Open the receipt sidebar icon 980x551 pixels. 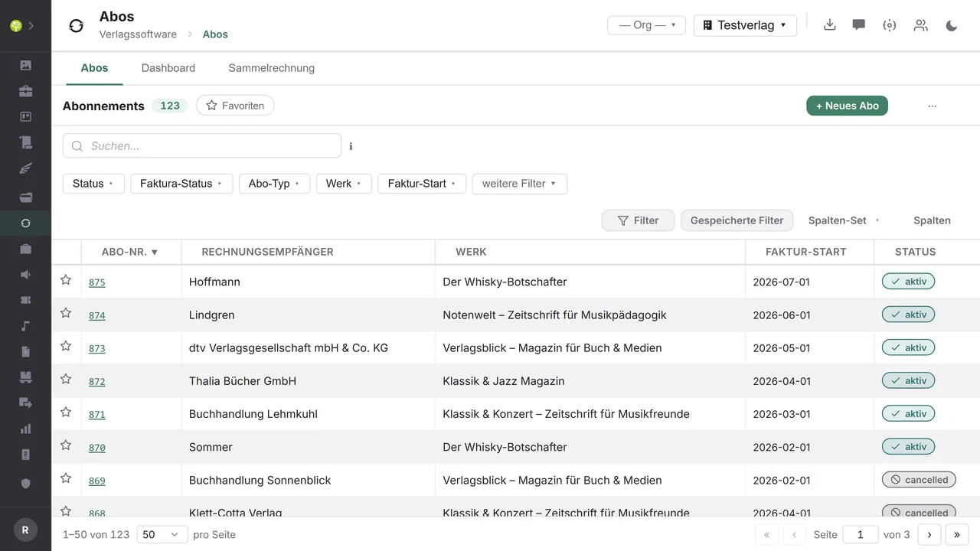pyautogui.click(x=25, y=455)
